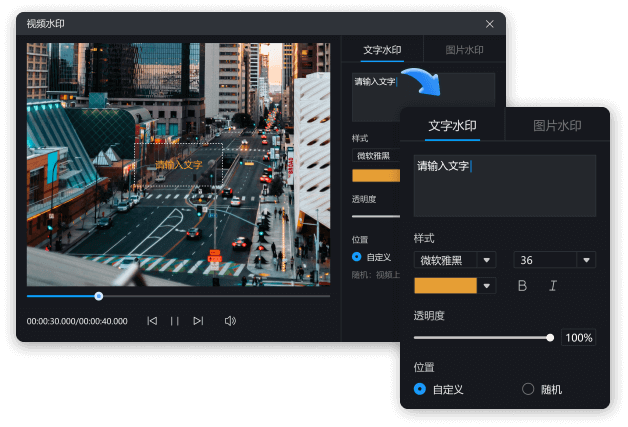The image size is (628, 427).
Task: Click the 位置 label in enlarged panel
Action: [424, 367]
